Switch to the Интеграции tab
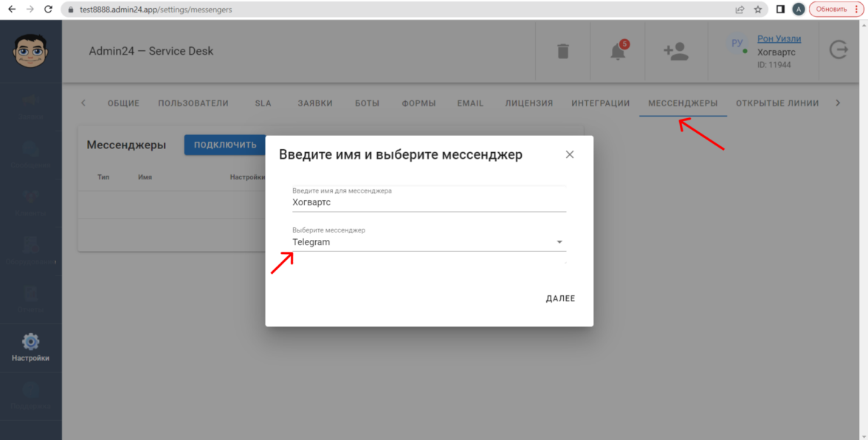Screen dimensions: 868x440 click(600, 103)
